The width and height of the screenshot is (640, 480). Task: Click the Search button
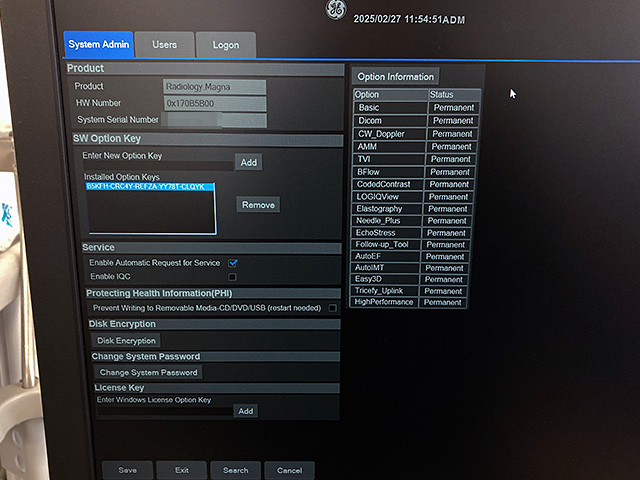pos(236,470)
